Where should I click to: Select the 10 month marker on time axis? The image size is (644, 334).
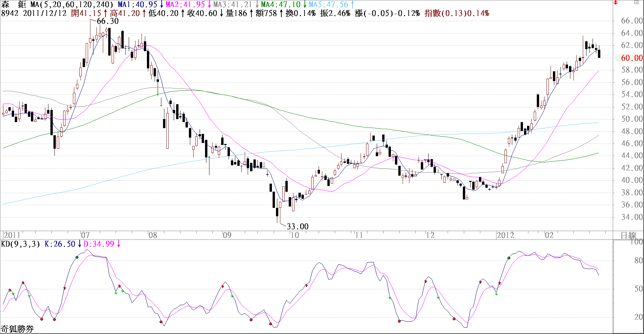[x=295, y=235]
